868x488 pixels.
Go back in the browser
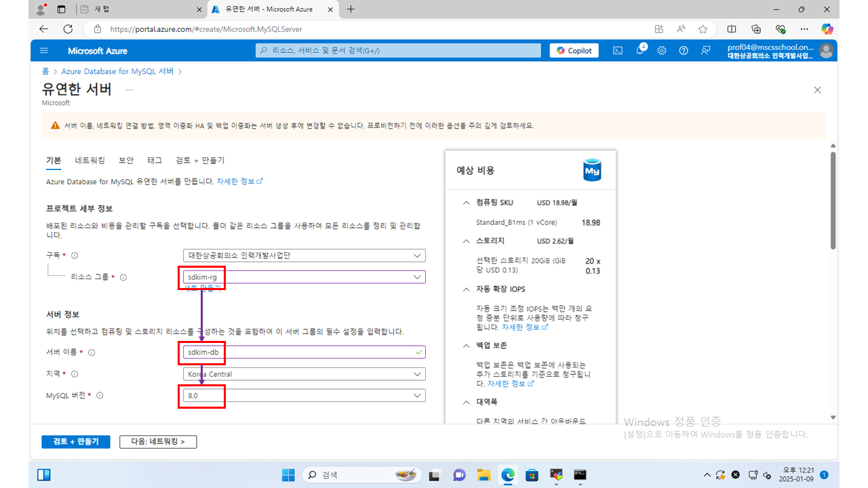(x=44, y=29)
